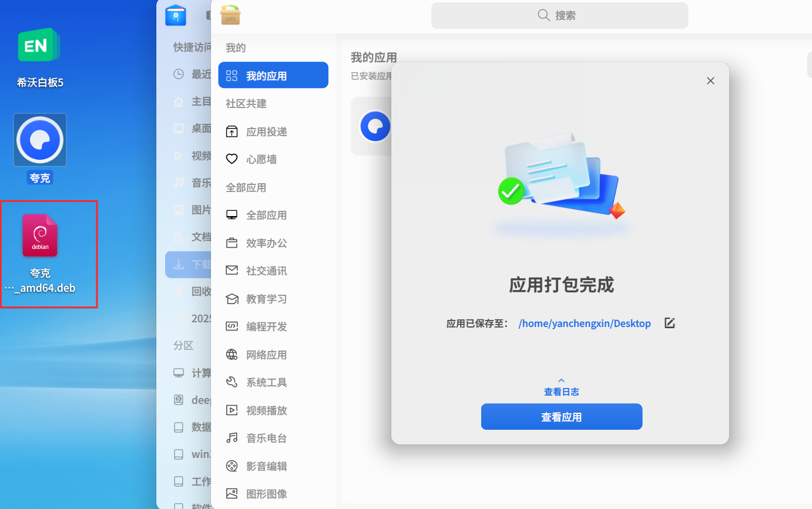
Task: Click the wrench icon for 系统工具
Action: 232,382
